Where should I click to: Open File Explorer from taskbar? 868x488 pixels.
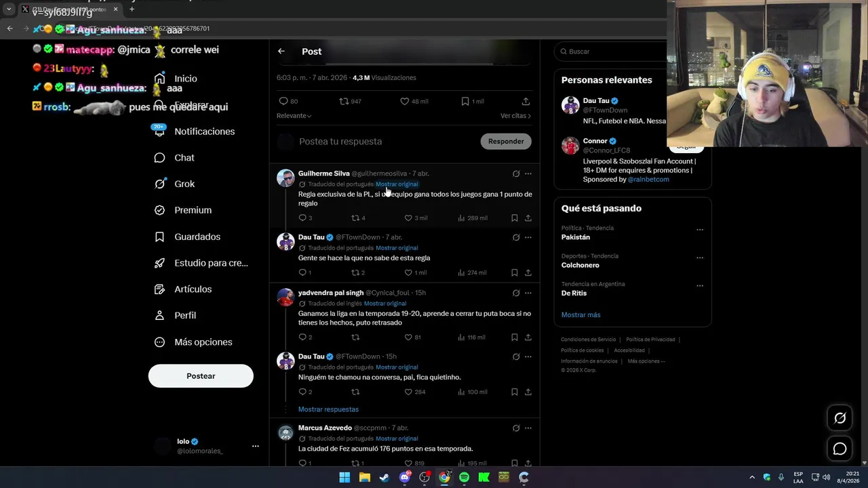365,477
